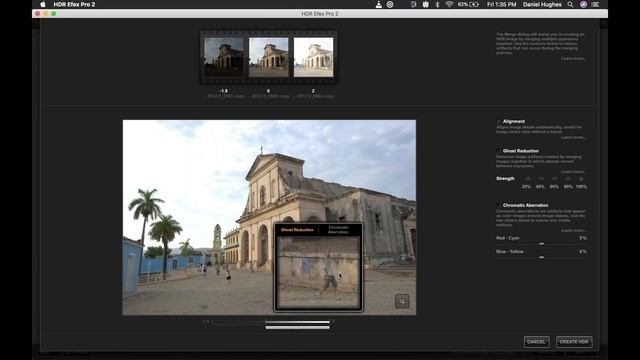Click the Red - Cyan 0% value
Screen dimensions: 640x360
tap(583, 238)
